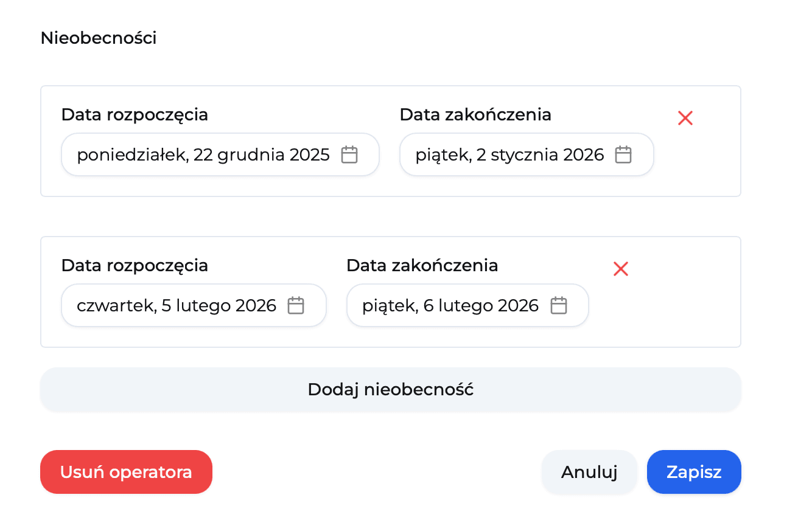Image resolution: width=812 pixels, height=523 pixels.
Task: Open calendar picker for 5 lutego 2026 start date
Action: [296, 305]
